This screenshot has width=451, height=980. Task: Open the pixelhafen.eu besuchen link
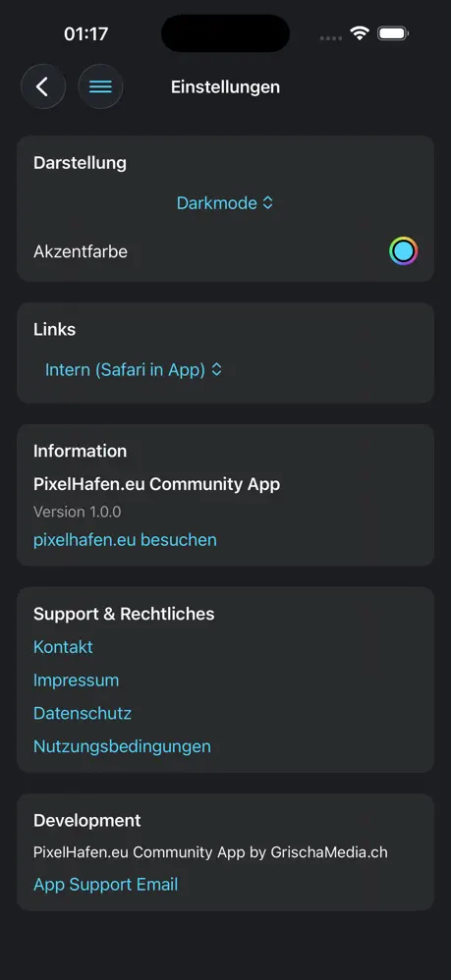125,540
